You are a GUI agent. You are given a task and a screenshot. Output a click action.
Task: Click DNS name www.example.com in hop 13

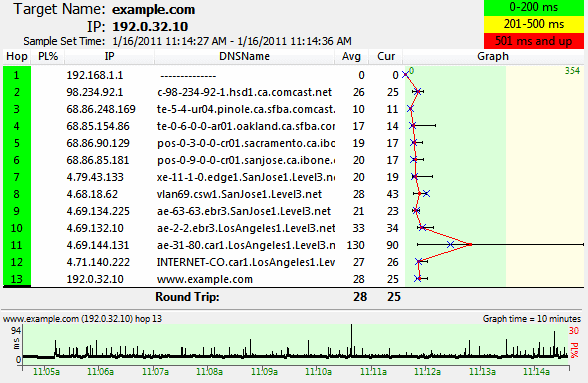[x=205, y=279]
